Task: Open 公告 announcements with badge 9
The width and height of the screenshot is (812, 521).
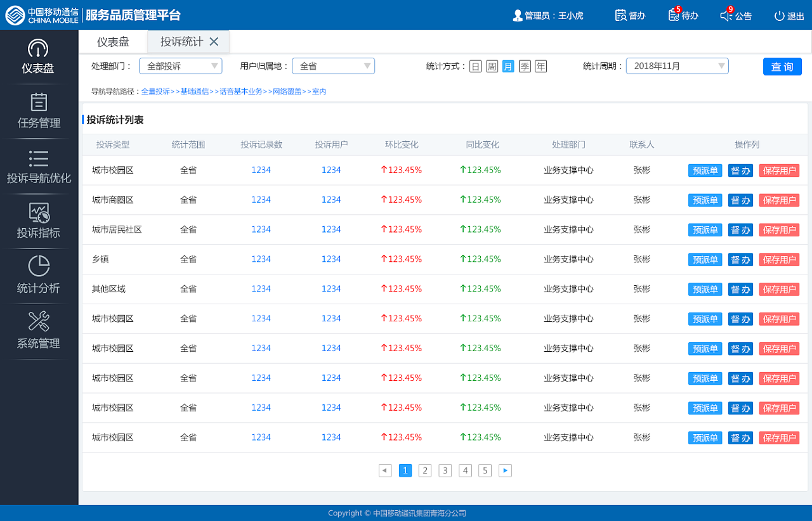Action: pyautogui.click(x=737, y=15)
